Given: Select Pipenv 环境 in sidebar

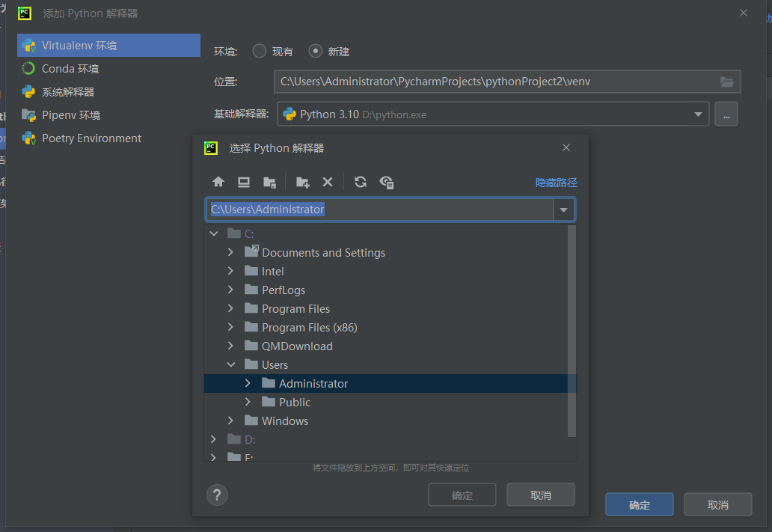Looking at the screenshot, I should (x=108, y=114).
